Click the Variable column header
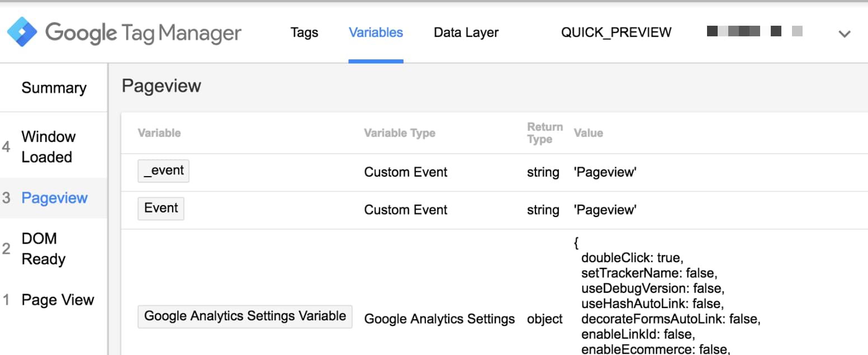 click(159, 133)
